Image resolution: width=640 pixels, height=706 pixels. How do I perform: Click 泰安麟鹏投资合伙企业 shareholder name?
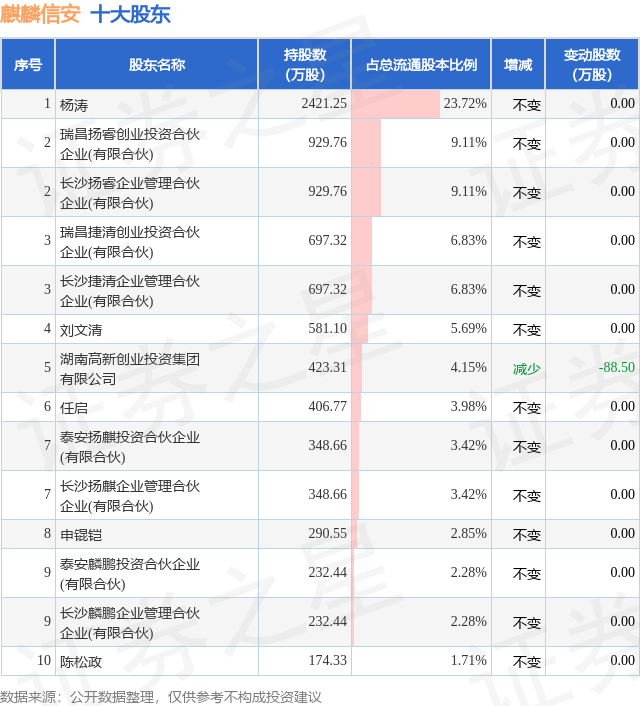click(x=130, y=574)
